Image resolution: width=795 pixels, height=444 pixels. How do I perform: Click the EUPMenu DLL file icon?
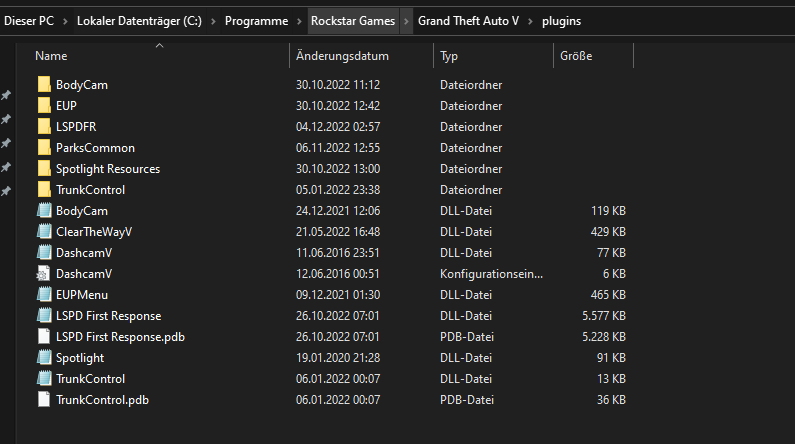click(43, 295)
